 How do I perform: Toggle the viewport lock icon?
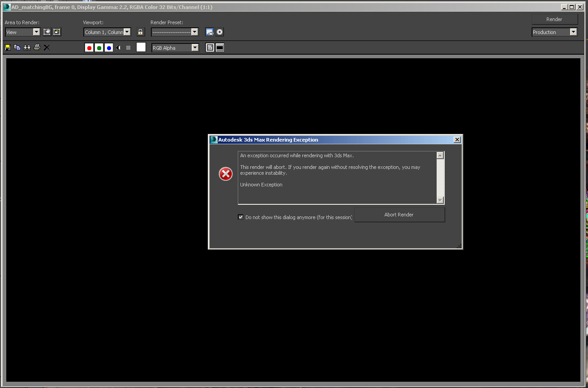click(x=141, y=32)
